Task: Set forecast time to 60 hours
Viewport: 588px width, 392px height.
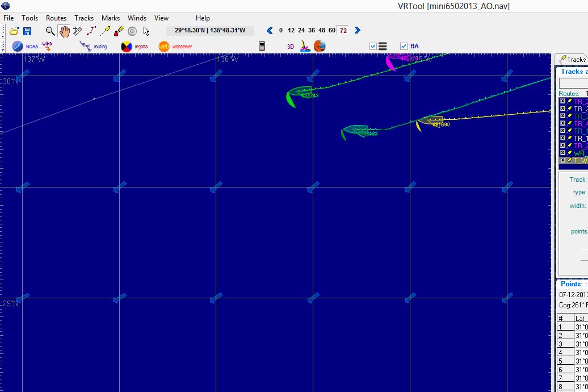Action: tap(332, 31)
